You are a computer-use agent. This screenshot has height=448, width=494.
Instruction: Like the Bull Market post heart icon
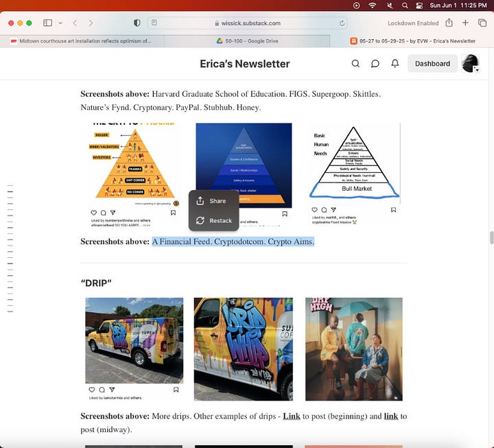314,209
